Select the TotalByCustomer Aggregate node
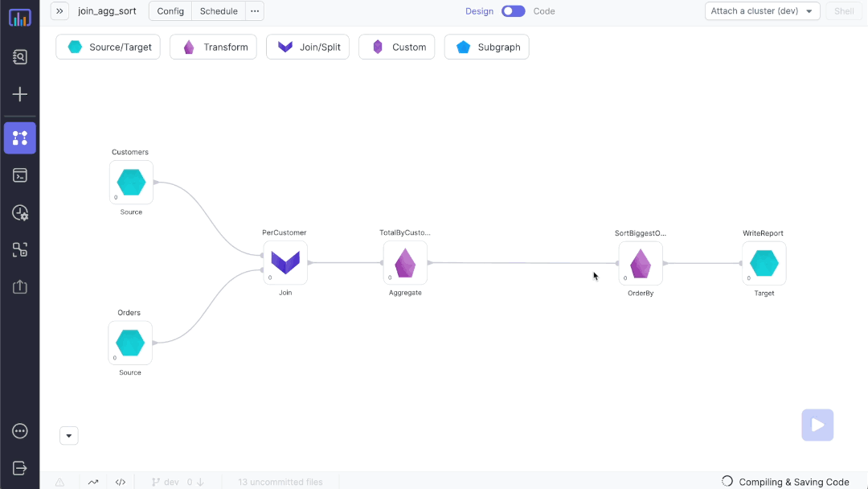868x489 pixels. click(x=405, y=263)
